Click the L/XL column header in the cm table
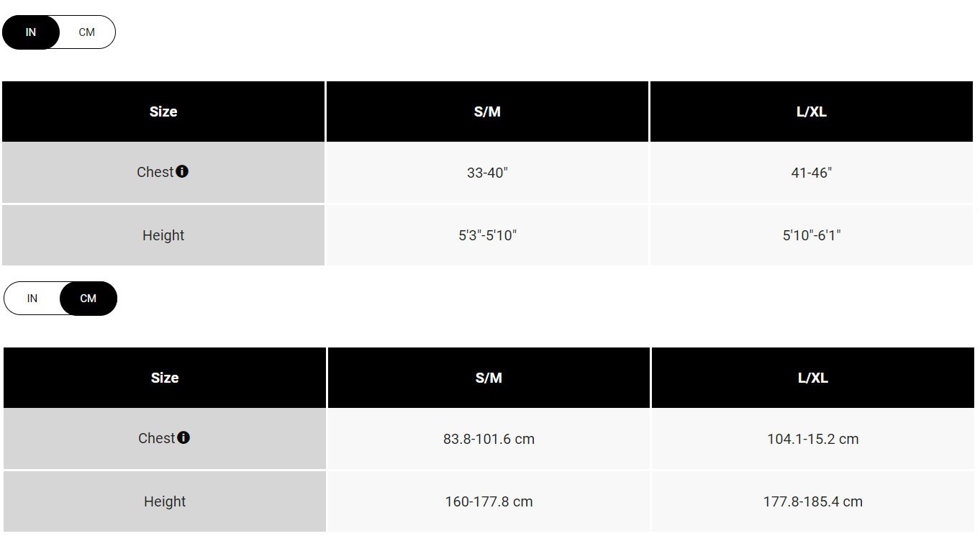Viewport: 980px width, 541px height. tap(813, 378)
